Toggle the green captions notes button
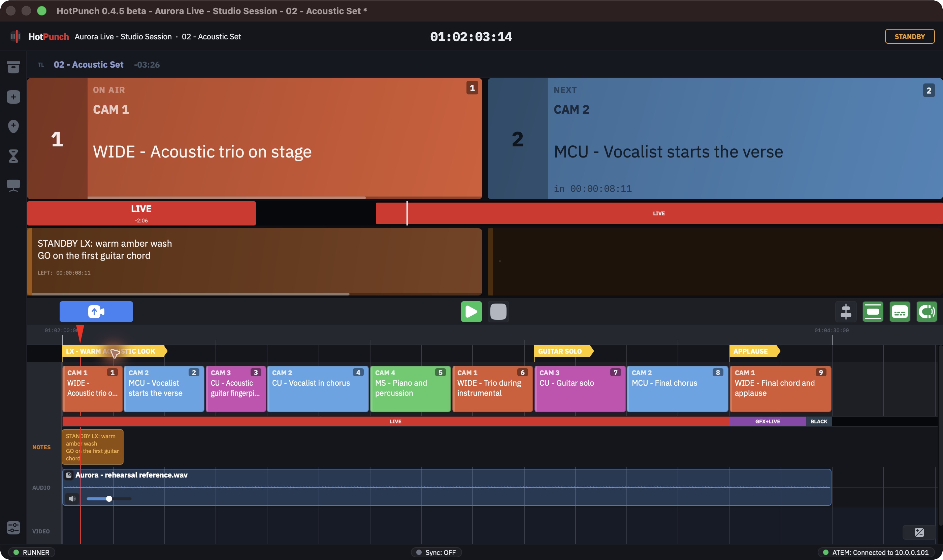943x560 pixels. [900, 312]
